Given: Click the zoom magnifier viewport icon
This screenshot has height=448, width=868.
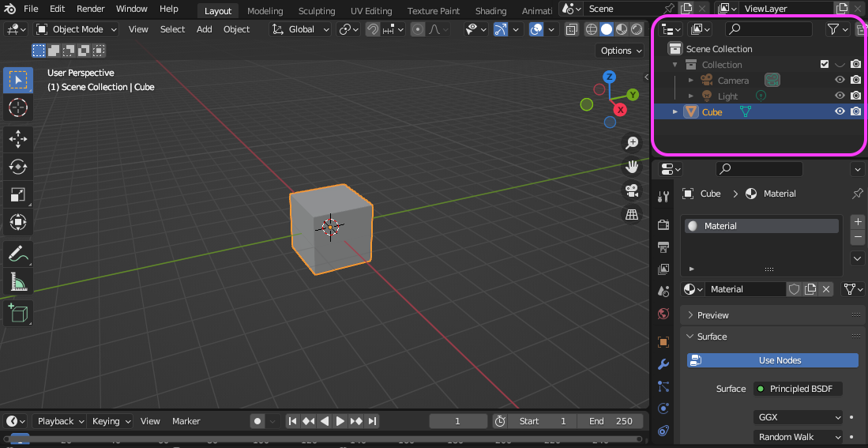Looking at the screenshot, I should 632,143.
